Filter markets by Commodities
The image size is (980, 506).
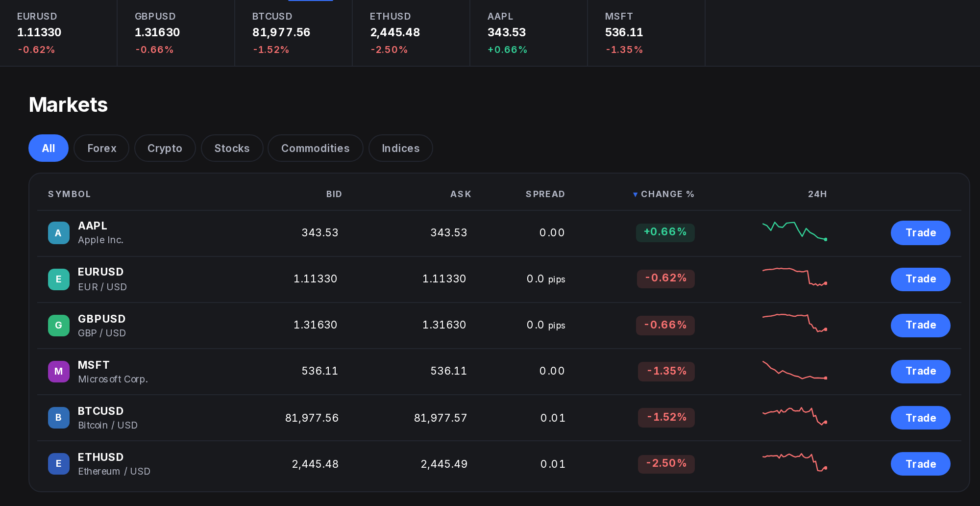(315, 148)
